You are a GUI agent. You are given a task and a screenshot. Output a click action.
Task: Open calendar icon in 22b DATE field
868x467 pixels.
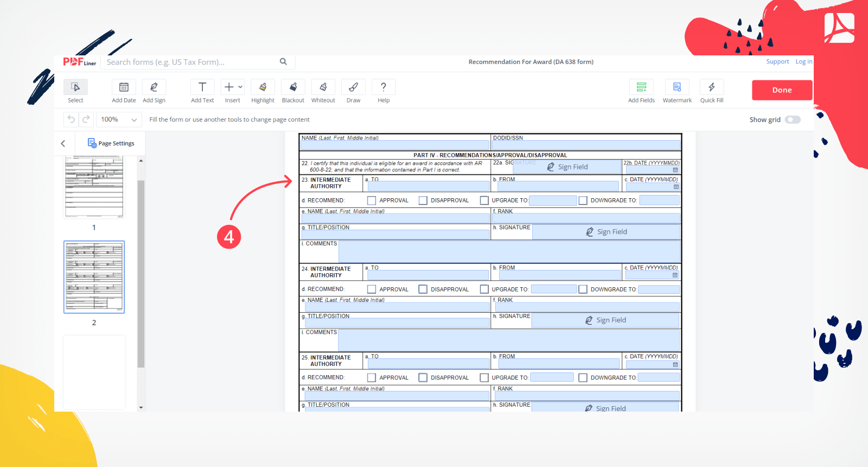[x=675, y=170]
